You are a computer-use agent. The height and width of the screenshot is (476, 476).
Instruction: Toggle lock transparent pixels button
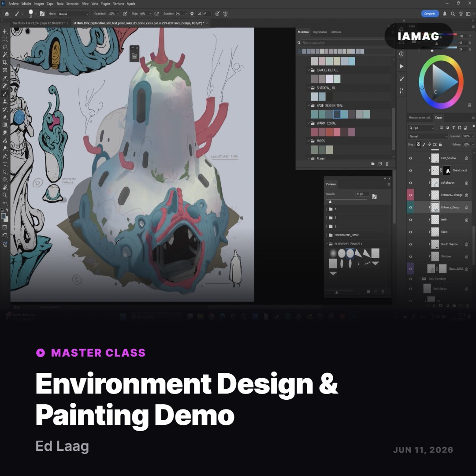tap(418, 145)
